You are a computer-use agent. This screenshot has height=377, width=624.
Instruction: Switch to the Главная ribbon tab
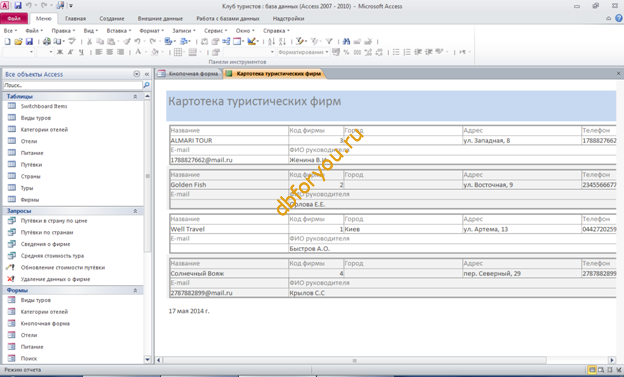(75, 19)
